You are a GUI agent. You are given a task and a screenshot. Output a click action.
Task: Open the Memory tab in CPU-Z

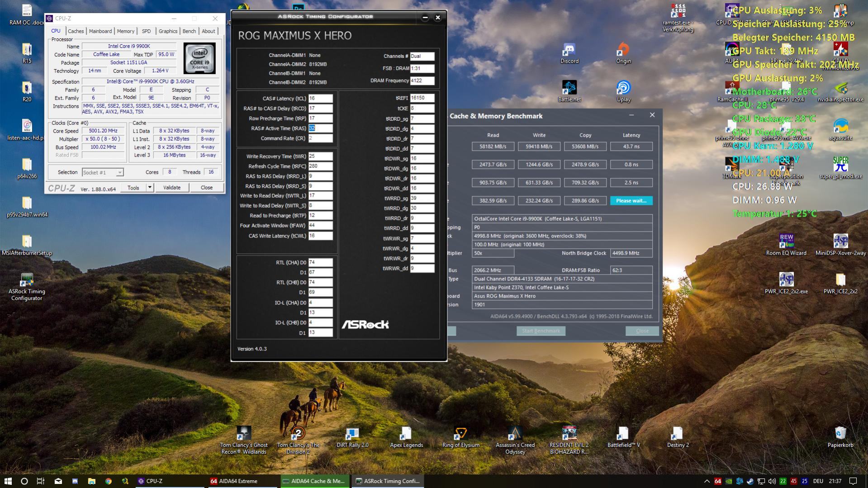pyautogui.click(x=125, y=31)
